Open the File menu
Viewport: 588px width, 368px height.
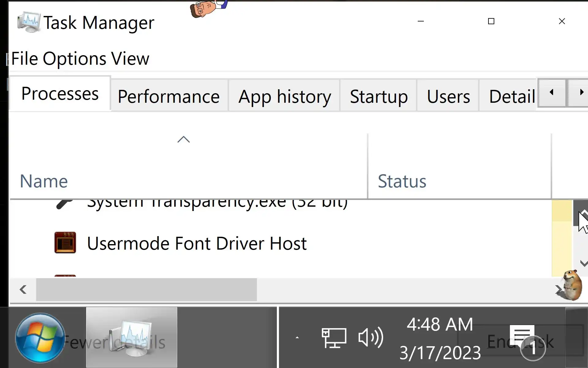[24, 59]
